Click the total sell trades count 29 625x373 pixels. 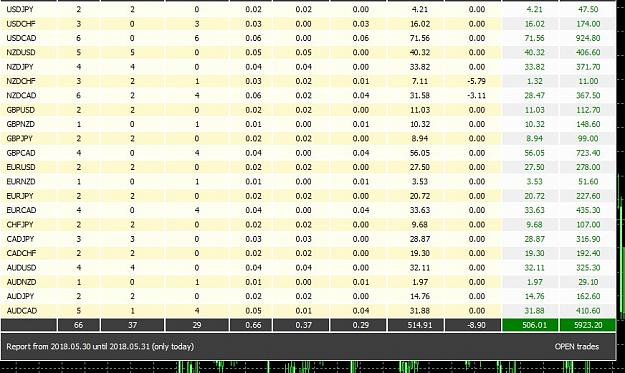pos(197,325)
